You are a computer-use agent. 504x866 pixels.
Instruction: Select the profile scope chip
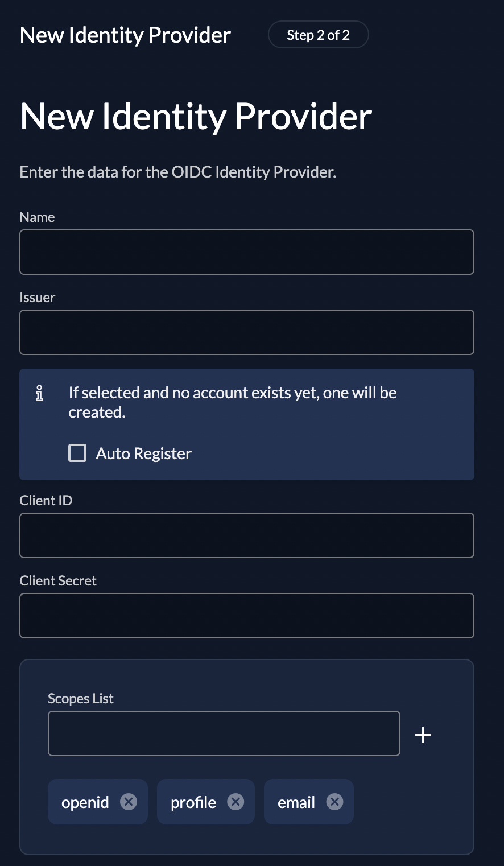(x=193, y=802)
